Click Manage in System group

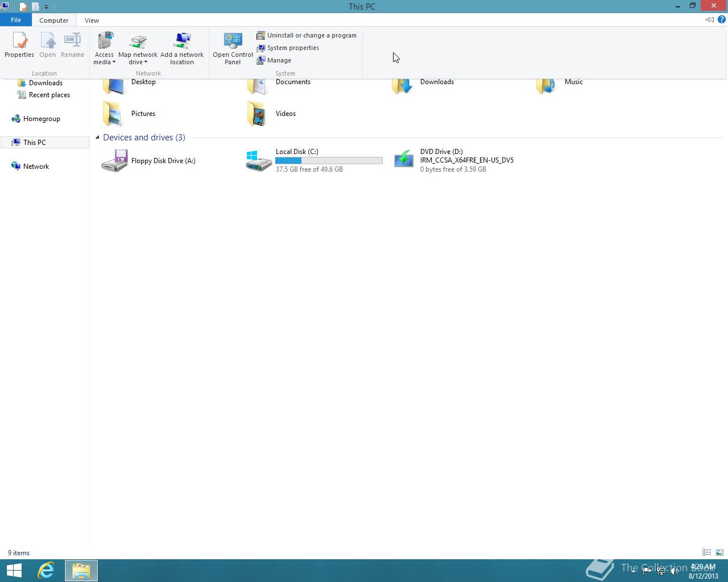pyautogui.click(x=274, y=60)
